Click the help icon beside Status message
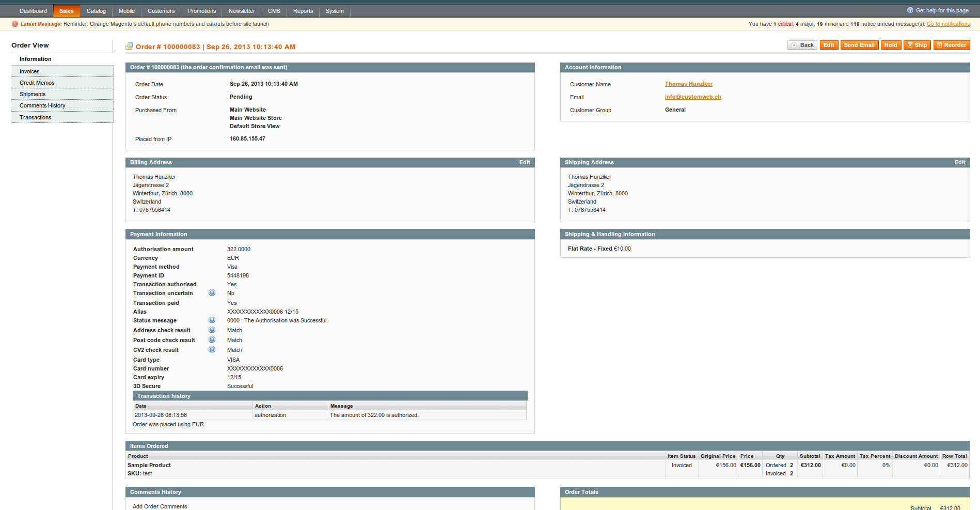Image resolution: width=980 pixels, height=510 pixels. tap(212, 320)
